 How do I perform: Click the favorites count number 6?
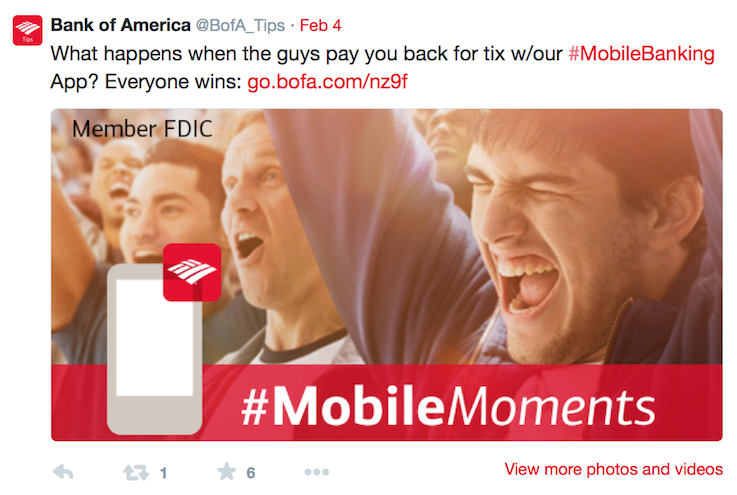pyautogui.click(x=251, y=473)
